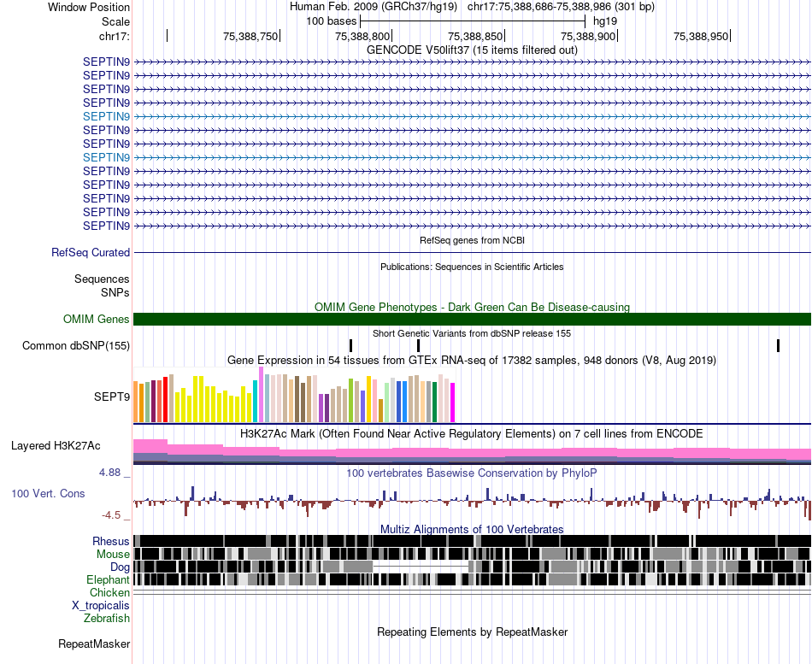Image resolution: width=812 pixels, height=664 pixels.
Task: Click the Common dbSNP(155) label
Action: (76, 345)
